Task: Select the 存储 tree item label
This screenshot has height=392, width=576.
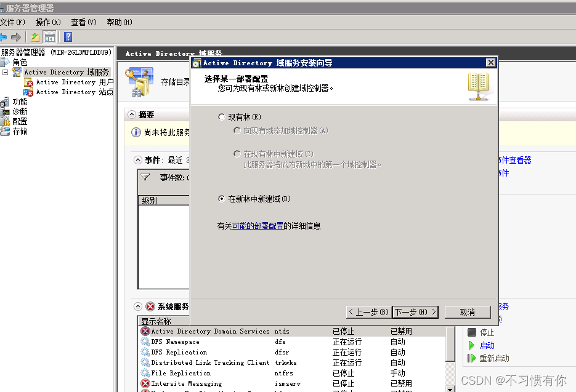Action: click(x=20, y=132)
